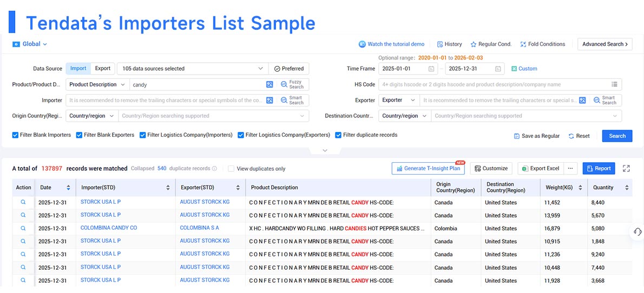Screen dimensions: 644x293
Task: Click the start date 2025-01-01 field
Action: point(408,69)
